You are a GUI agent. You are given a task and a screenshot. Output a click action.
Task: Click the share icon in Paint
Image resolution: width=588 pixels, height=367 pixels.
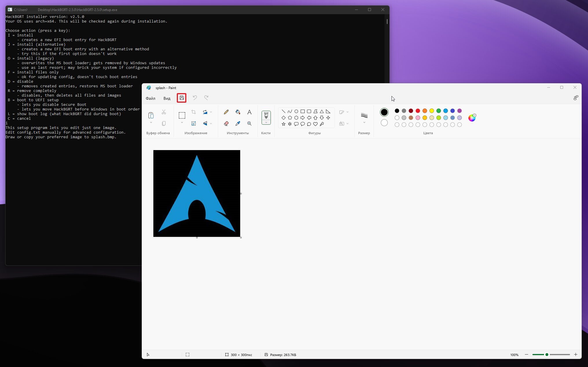coord(576,98)
